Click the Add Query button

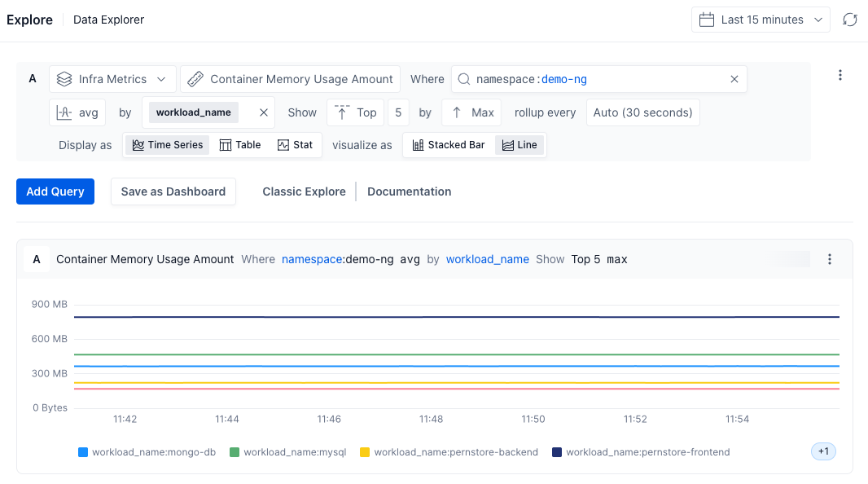pos(55,191)
